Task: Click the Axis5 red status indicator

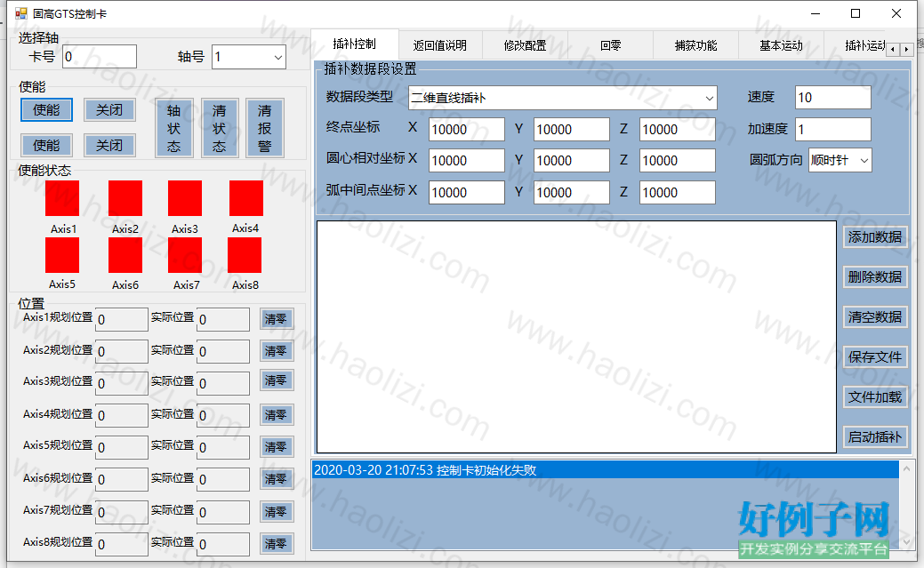Action: (62, 256)
